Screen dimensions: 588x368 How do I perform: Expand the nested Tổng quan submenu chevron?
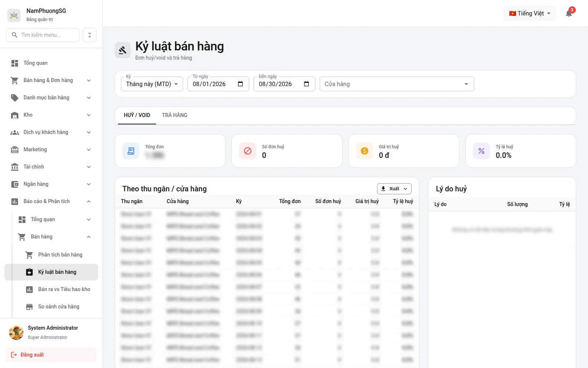tap(89, 220)
